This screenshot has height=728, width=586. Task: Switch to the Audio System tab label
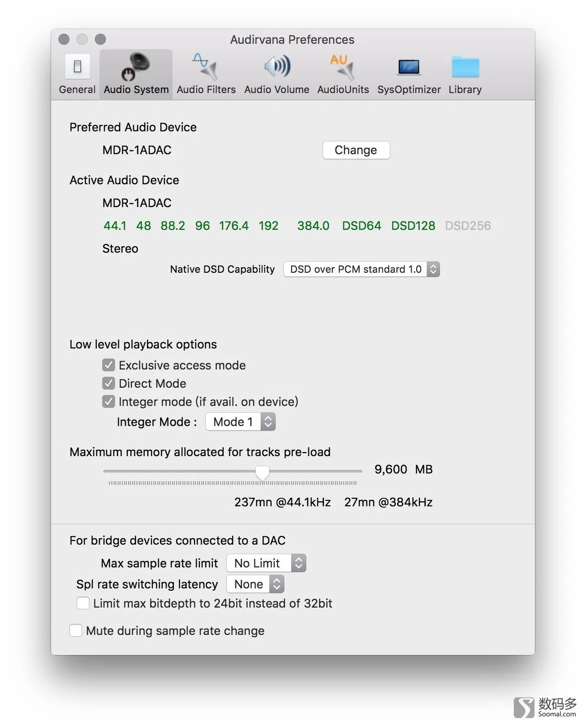(x=136, y=89)
